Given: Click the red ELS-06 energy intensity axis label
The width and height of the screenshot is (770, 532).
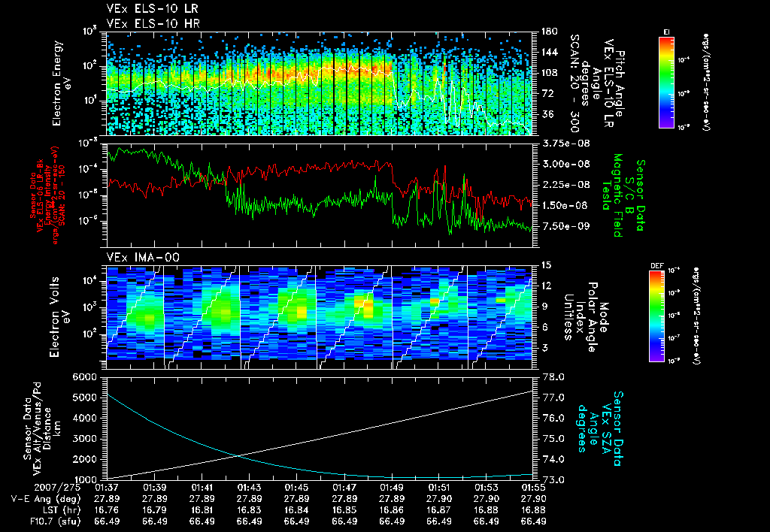Looking at the screenshot, I should (x=47, y=195).
